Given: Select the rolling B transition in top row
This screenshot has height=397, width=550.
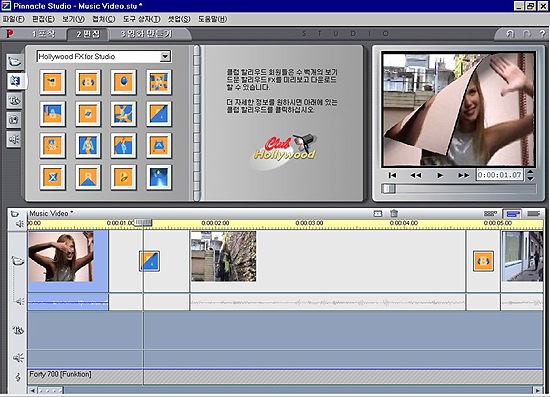Looking at the screenshot, I should [88, 82].
